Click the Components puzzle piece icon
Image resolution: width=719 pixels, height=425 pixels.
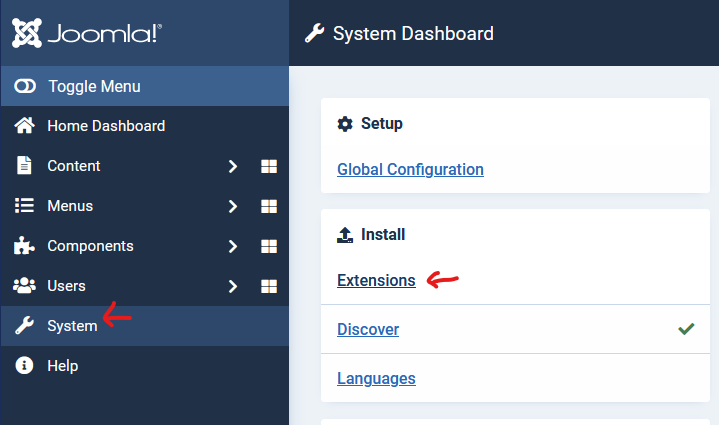click(24, 246)
